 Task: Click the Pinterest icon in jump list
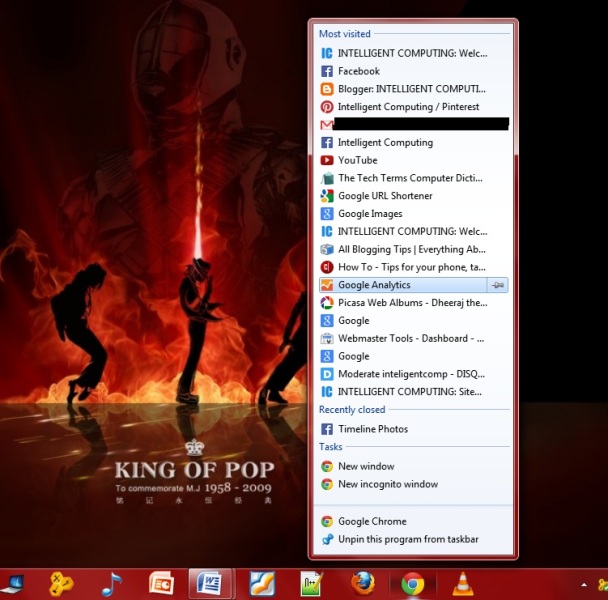(x=327, y=107)
